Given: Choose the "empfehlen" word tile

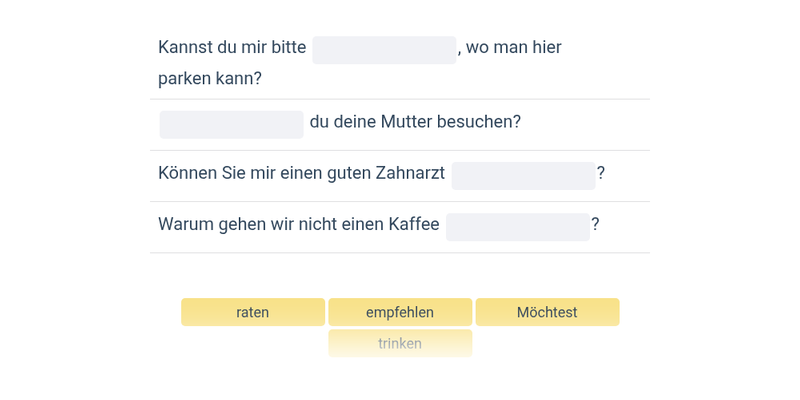Looking at the screenshot, I should pos(400,312).
